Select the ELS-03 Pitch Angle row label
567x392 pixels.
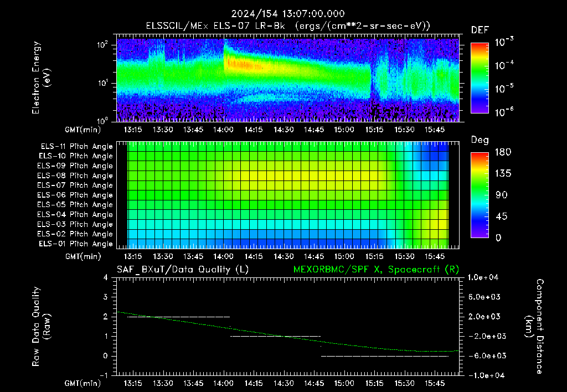coord(75,224)
